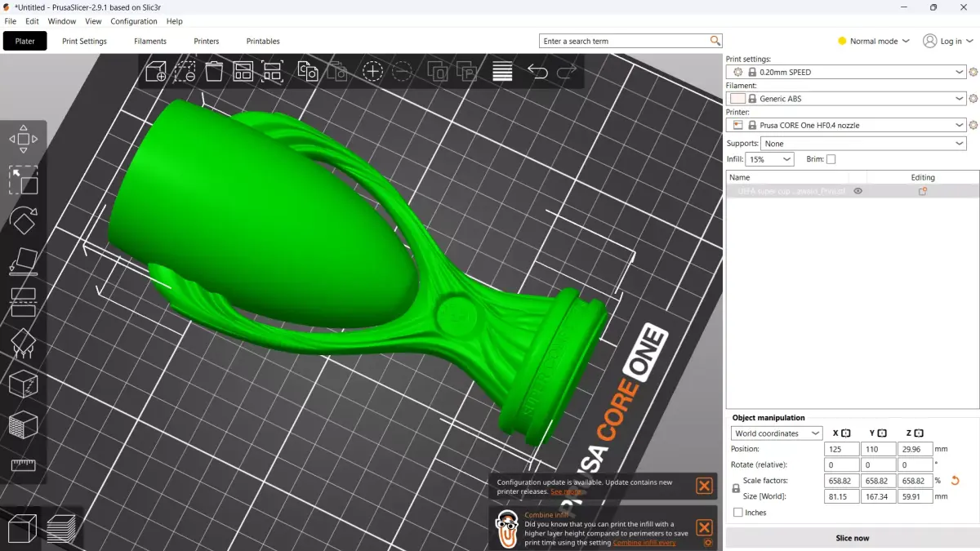Select the Cut tool
980x551 pixels.
click(x=23, y=303)
